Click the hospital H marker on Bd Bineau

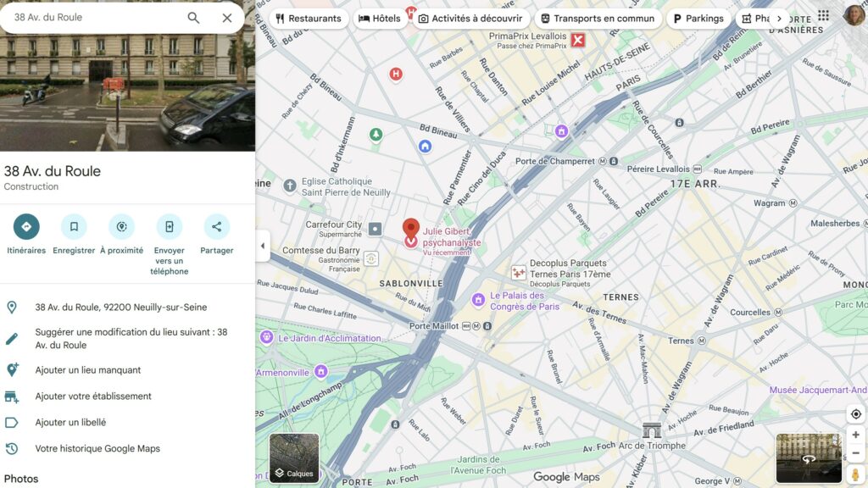395,74
